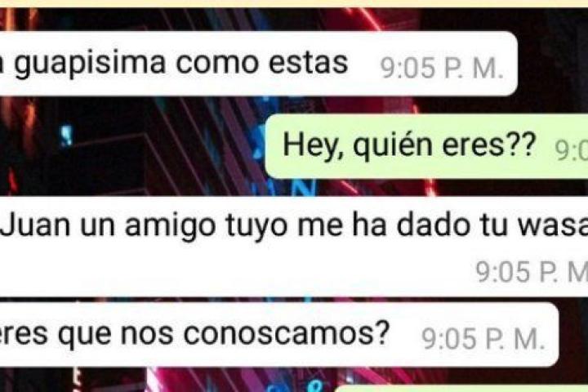Click the partial green bubble at the bottom edge
The width and height of the screenshot is (588, 392).
pos(461,388)
